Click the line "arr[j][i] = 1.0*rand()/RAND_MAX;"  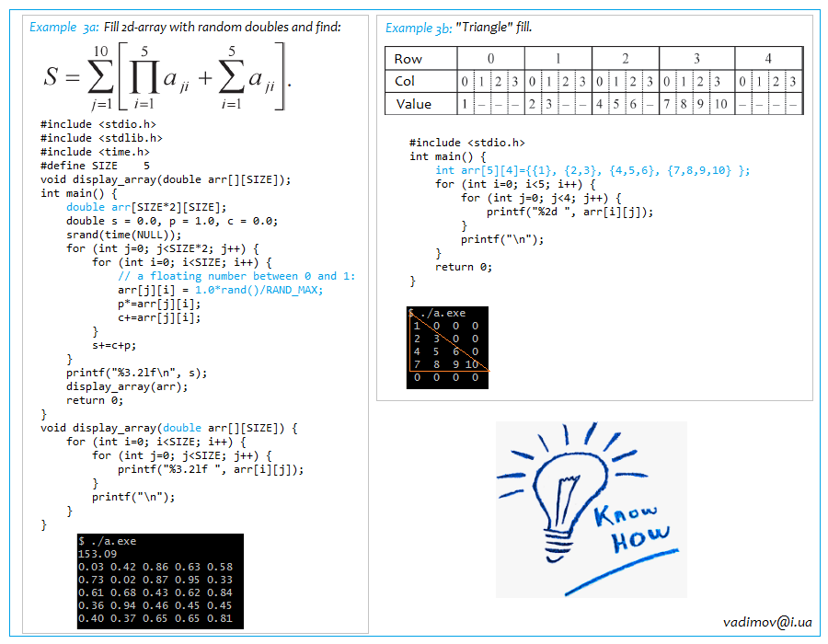[x=220, y=290]
